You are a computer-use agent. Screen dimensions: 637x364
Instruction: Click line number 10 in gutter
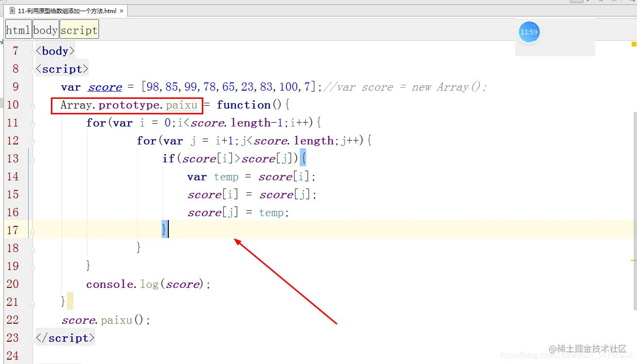(x=13, y=105)
